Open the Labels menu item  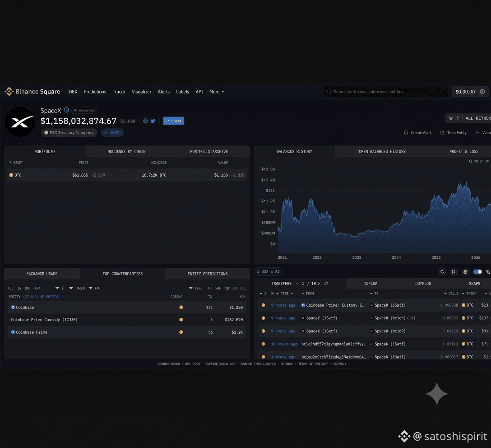[183, 92]
